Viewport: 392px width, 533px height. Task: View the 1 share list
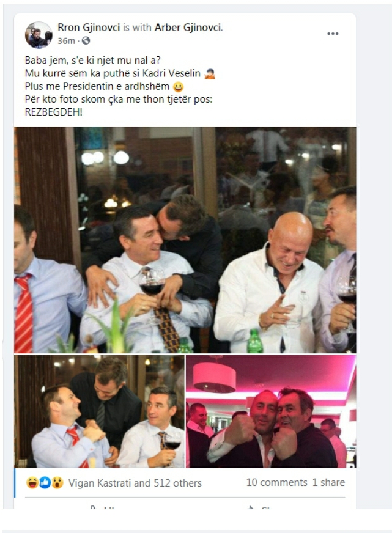point(328,482)
